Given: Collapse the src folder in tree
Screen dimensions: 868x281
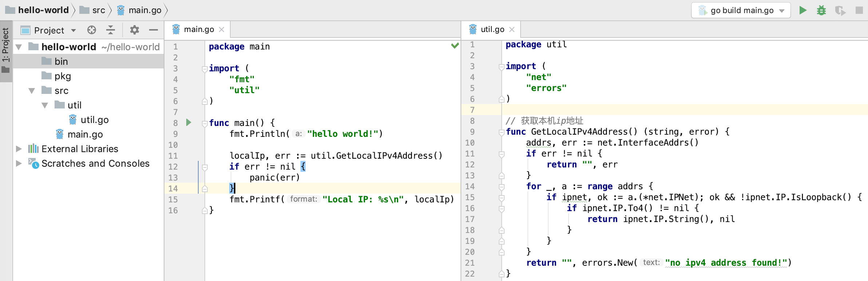Looking at the screenshot, I should pos(32,91).
